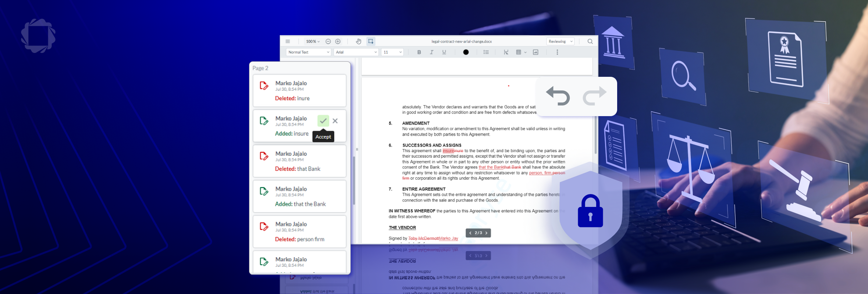Screen dimensions: 868x294
Task: Click red deleted icon on 'person firm' card
Action: coord(264,226)
